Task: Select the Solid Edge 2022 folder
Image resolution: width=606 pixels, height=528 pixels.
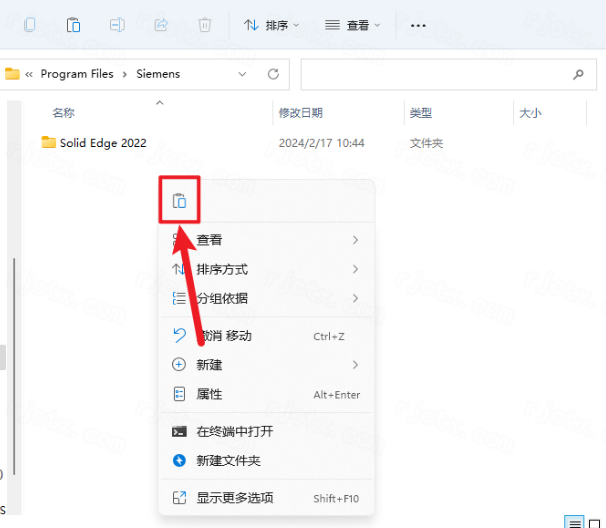Action: coord(102,143)
